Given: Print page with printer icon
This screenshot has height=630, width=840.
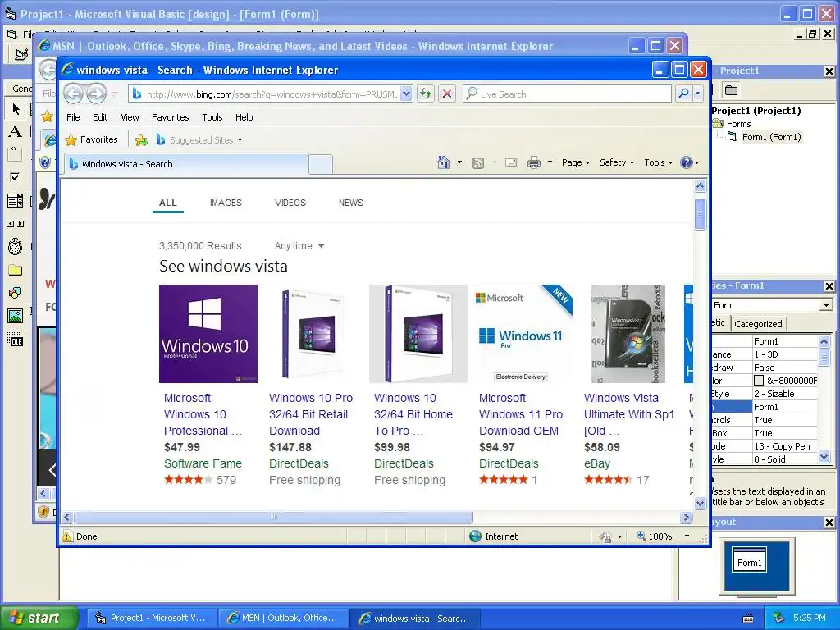Looking at the screenshot, I should [x=533, y=162].
